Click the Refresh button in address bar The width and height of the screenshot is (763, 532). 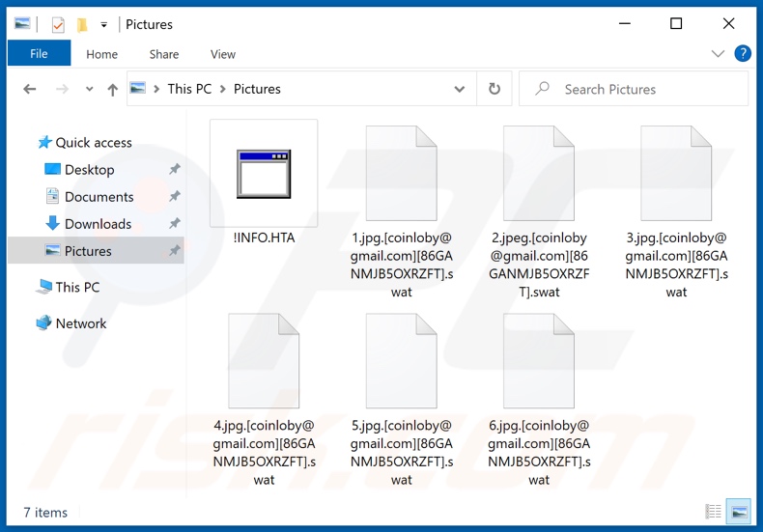point(495,89)
